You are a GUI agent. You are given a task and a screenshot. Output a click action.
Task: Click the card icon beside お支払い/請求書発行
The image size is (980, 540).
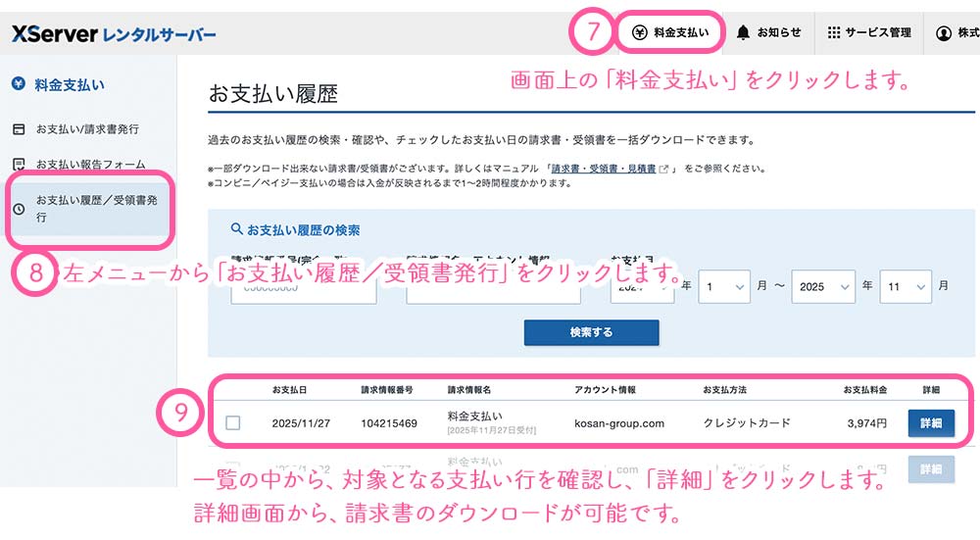pos(19,129)
